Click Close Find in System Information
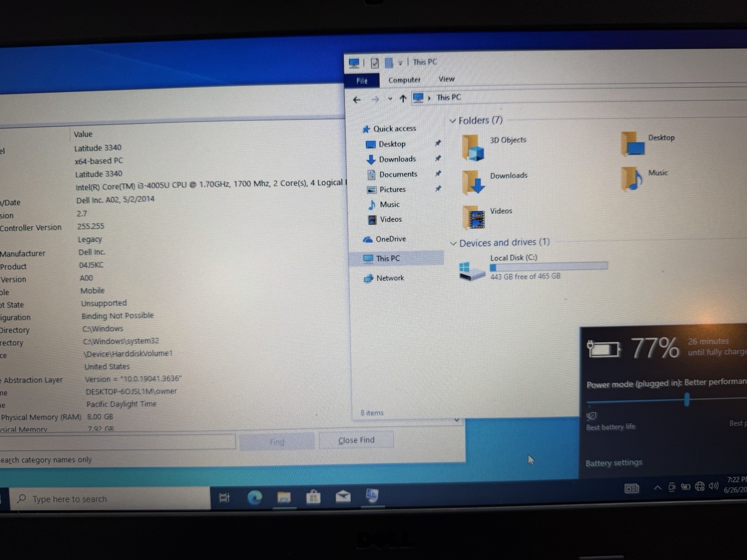Screen dimensions: 747x560 pos(356,440)
